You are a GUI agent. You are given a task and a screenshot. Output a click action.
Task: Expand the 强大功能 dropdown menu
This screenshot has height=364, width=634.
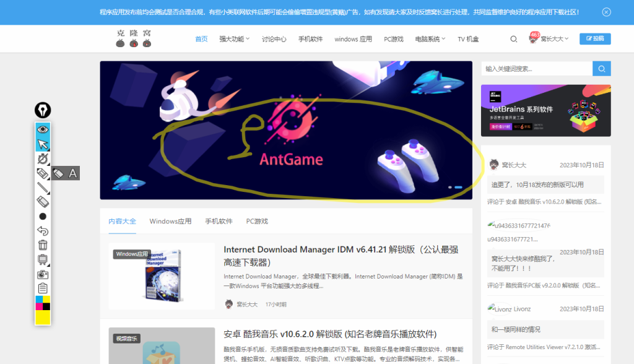pos(234,39)
